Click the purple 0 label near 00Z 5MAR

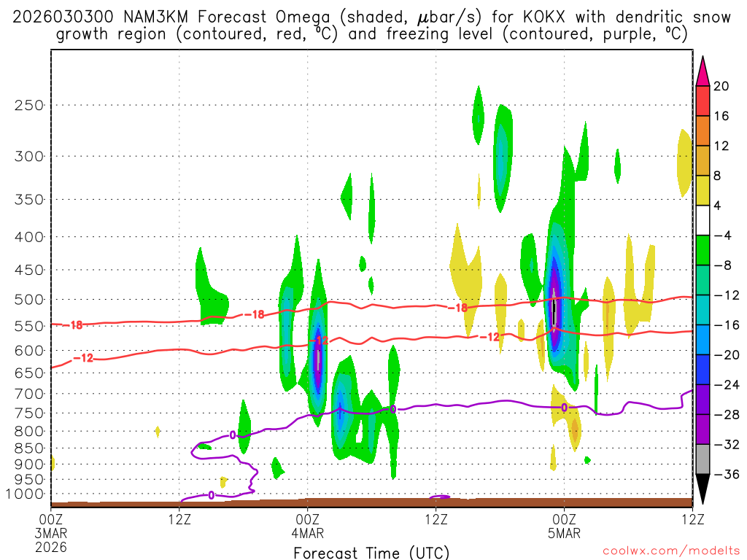coord(564,408)
